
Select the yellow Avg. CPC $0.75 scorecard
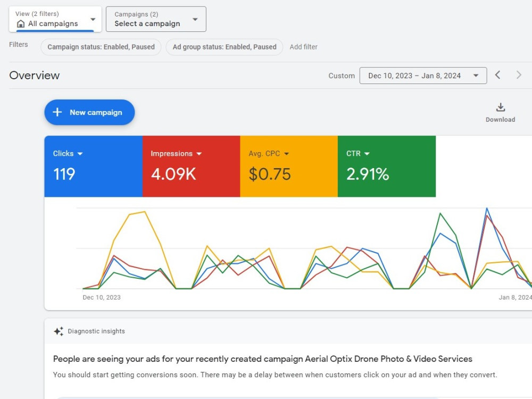pos(289,166)
